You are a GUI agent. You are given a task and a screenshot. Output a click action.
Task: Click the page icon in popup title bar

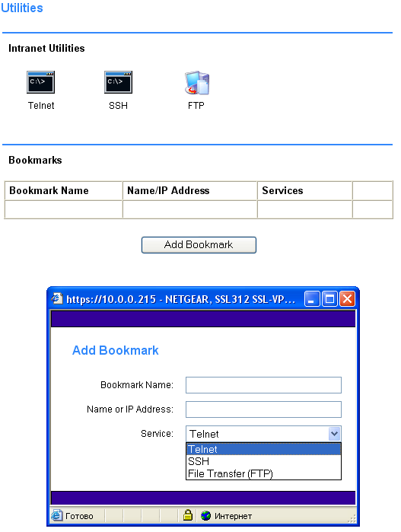pos(57,298)
